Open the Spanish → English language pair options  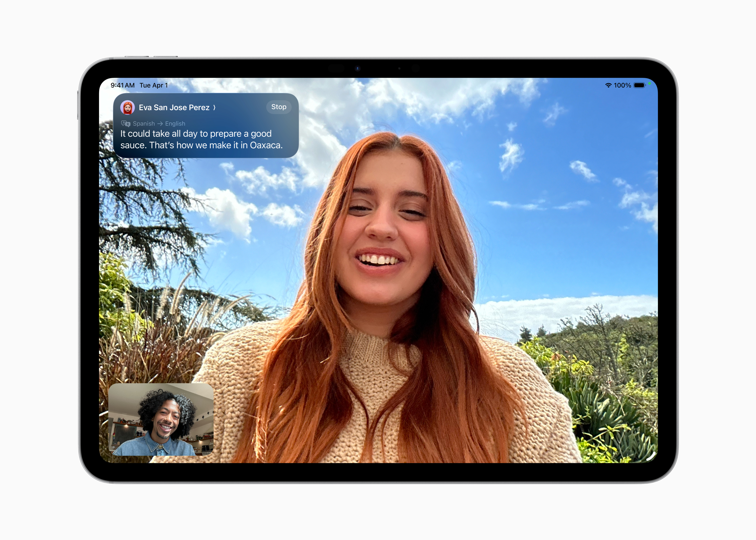160,124
